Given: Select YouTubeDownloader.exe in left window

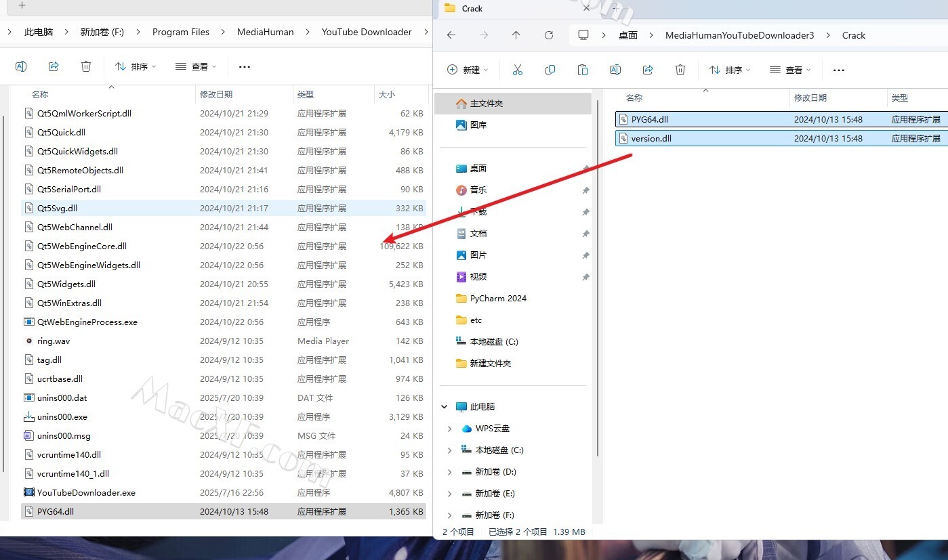Looking at the screenshot, I should click(x=224, y=492).
